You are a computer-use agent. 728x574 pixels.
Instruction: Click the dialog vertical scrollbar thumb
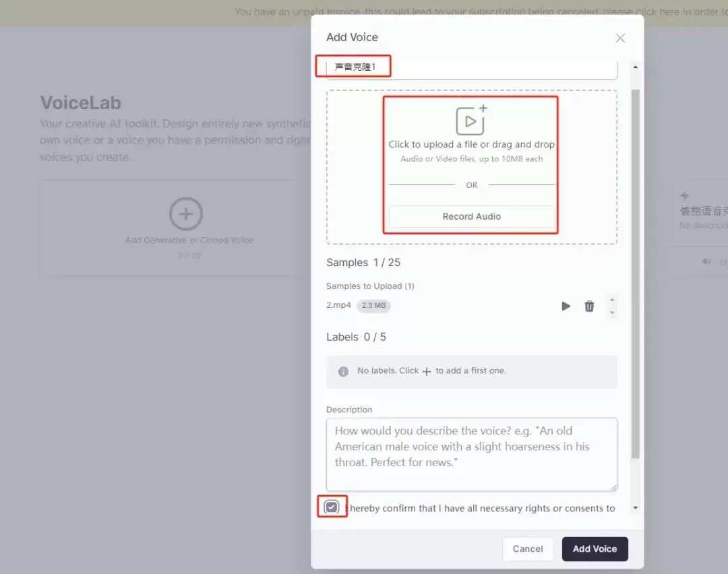[x=636, y=274]
